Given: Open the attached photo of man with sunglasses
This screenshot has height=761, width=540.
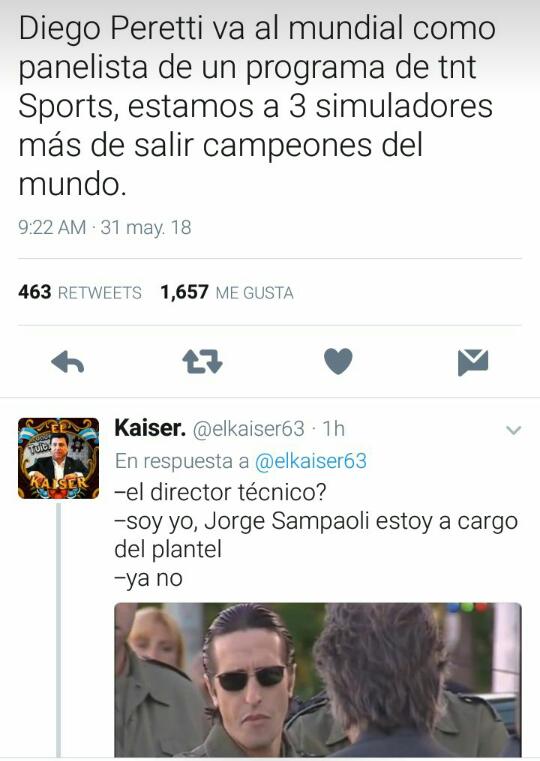Looking at the screenshot, I should pos(318,679).
